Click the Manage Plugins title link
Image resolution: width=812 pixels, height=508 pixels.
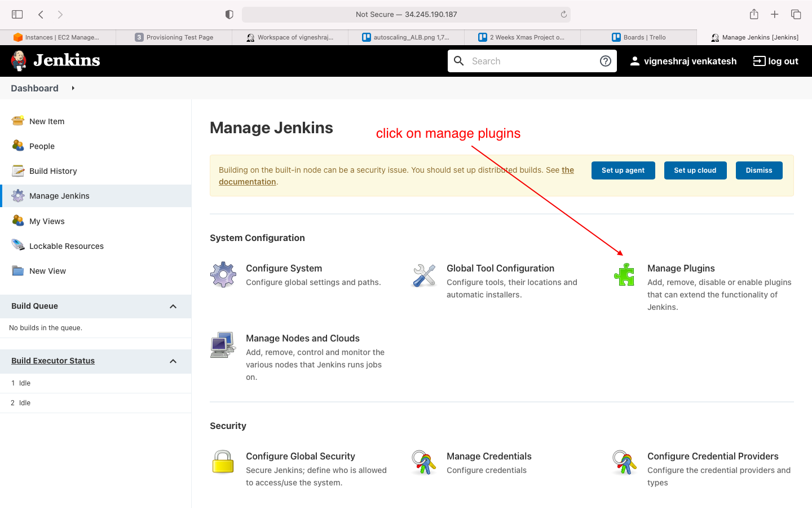(x=681, y=268)
